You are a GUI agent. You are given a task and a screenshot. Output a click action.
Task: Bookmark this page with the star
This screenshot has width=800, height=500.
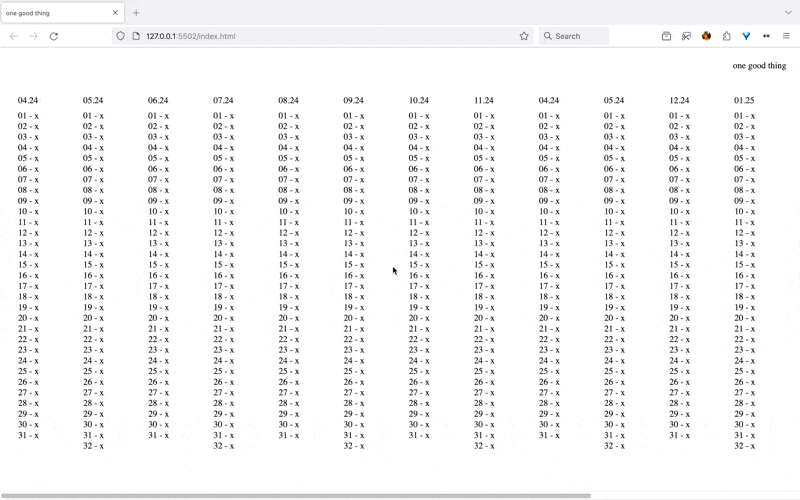click(524, 36)
